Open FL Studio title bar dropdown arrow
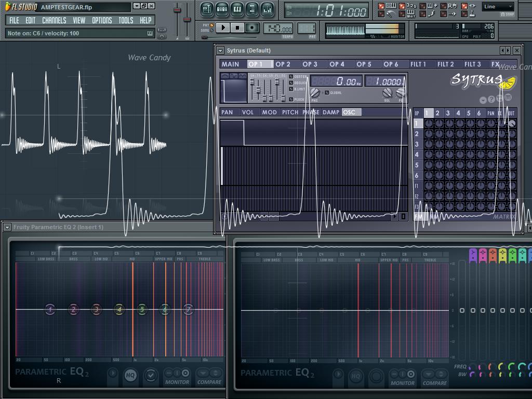532x399 pixels. click(x=137, y=6)
